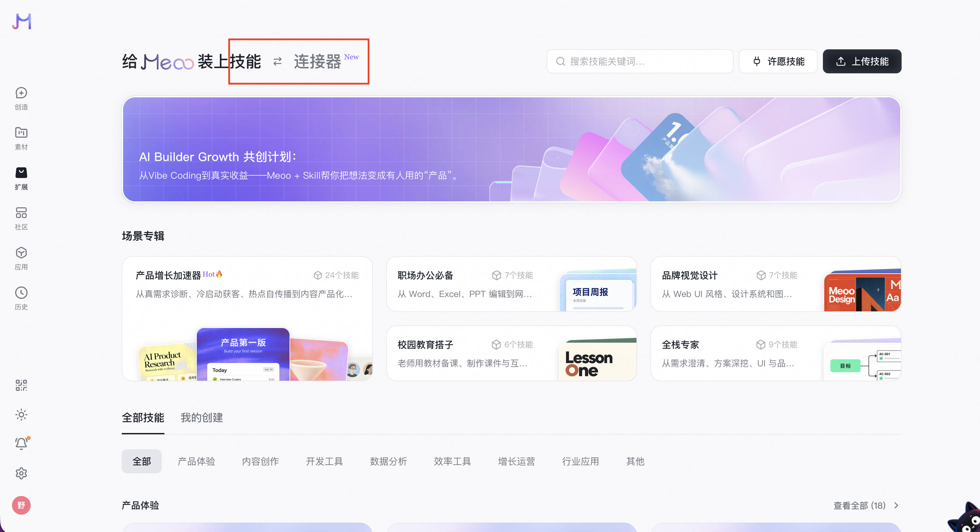Click the swap arrows icon between 技能 and 连接器
Viewport: 980px width, 532px height.
tap(277, 61)
